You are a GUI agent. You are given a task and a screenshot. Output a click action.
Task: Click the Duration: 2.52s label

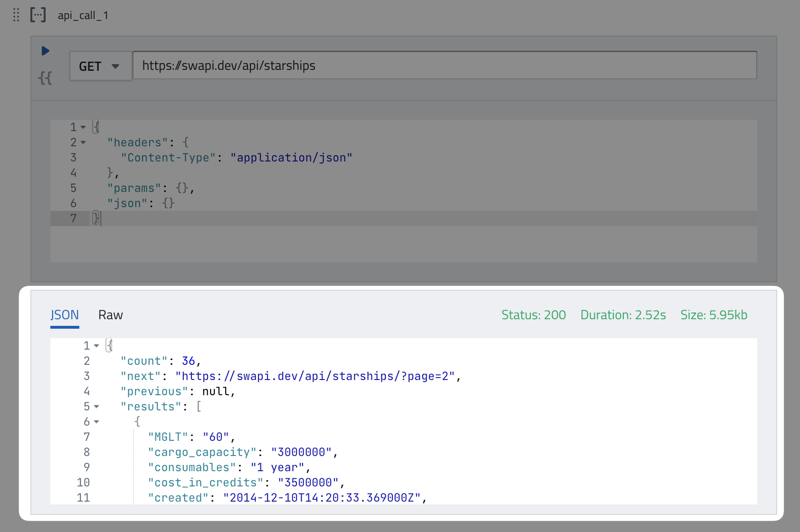click(x=623, y=315)
